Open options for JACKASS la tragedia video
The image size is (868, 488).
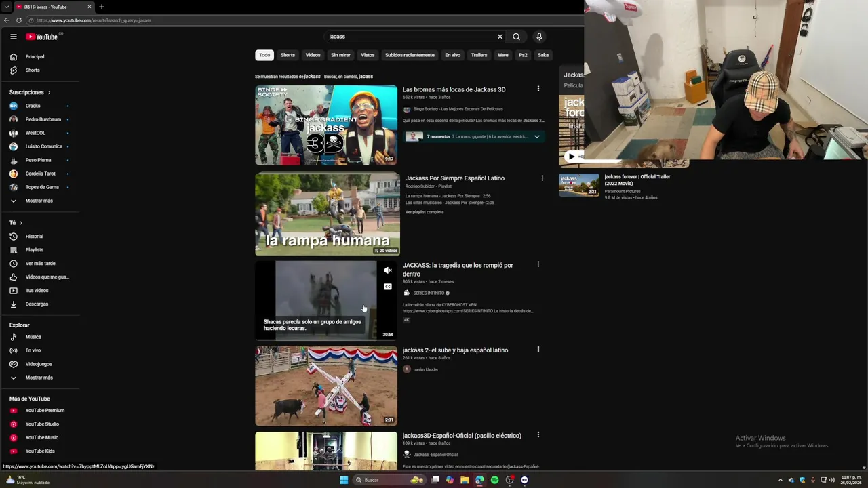[538, 264]
